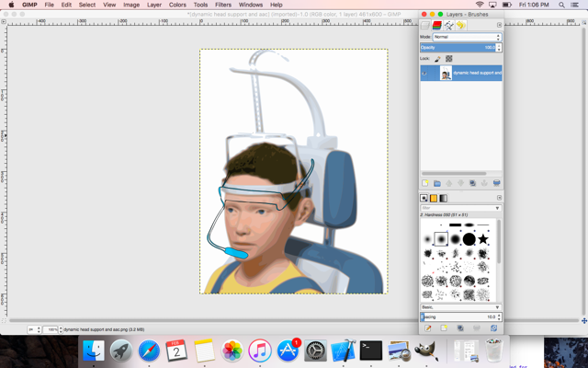Screen dimensions: 588x368
Task: Open the File menu
Action: [49, 5]
